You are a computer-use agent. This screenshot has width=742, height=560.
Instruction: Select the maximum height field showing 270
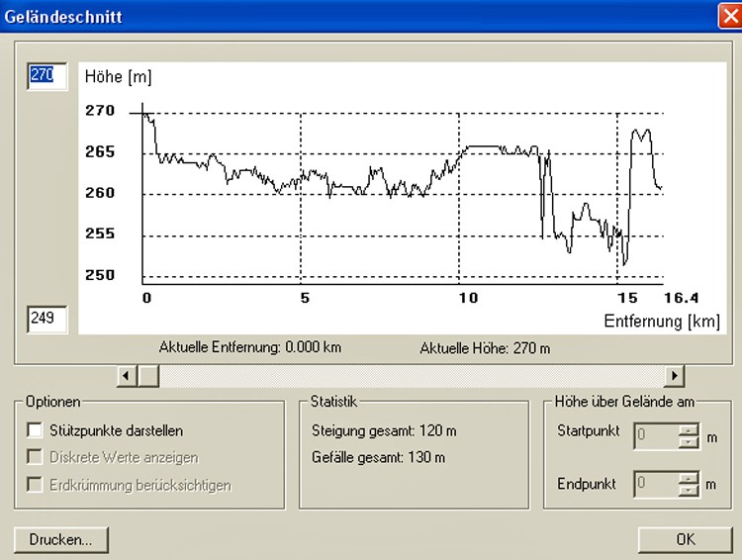point(46,75)
